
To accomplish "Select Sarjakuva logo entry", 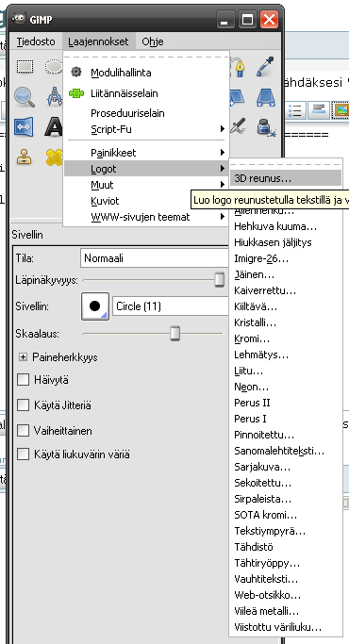I will click(x=286, y=467).
